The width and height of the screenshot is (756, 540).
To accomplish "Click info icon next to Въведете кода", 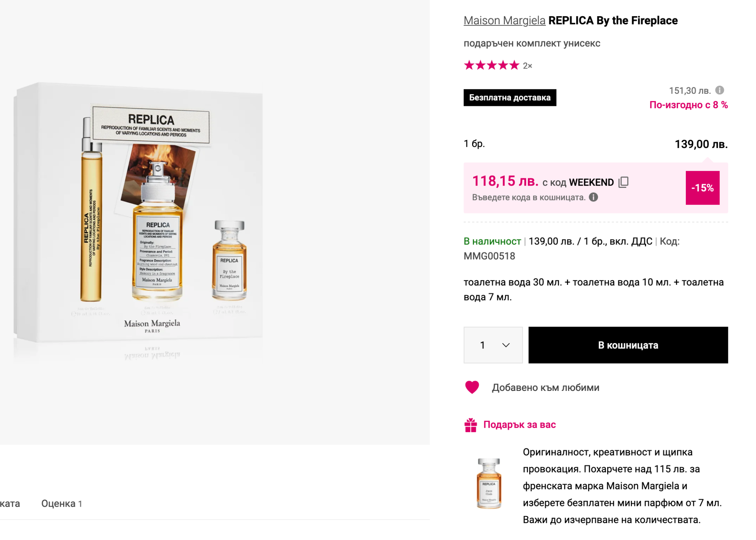I will [x=594, y=197].
